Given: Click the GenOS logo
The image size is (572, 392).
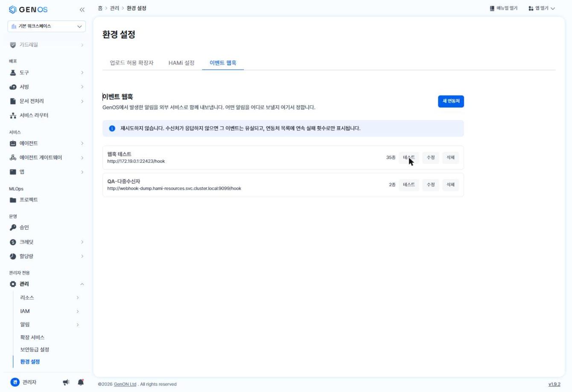Looking at the screenshot, I should tap(28, 9).
